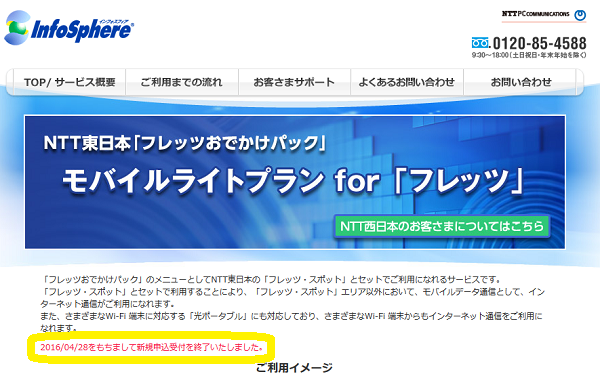Open the お問い合わせ menu tab
This screenshot has height=376, width=600.
click(520, 82)
